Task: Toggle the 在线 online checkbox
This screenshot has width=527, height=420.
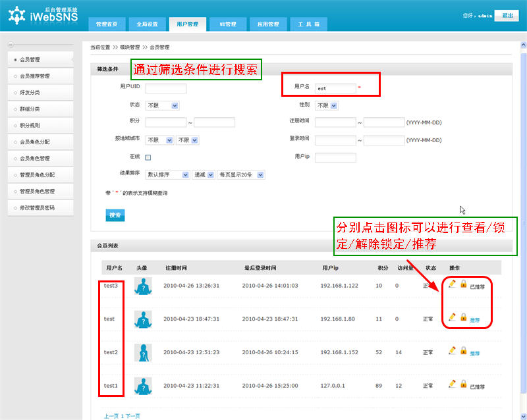Action: click(x=148, y=157)
